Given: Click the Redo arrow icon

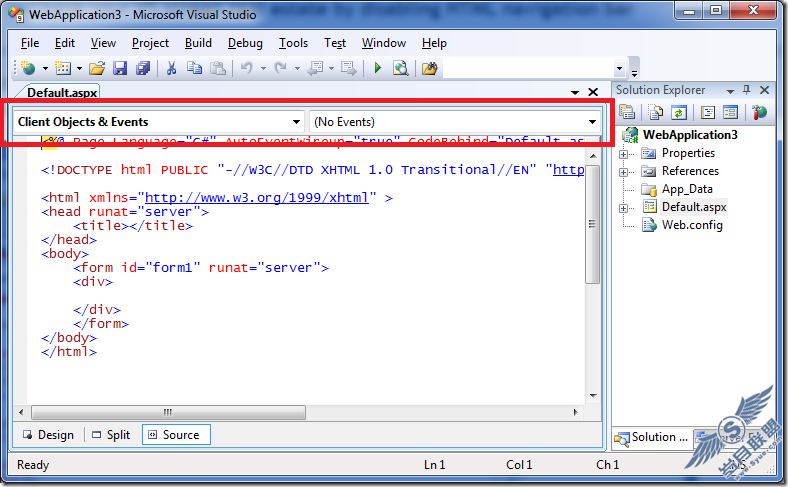Looking at the screenshot, I should pyautogui.click(x=281, y=68).
